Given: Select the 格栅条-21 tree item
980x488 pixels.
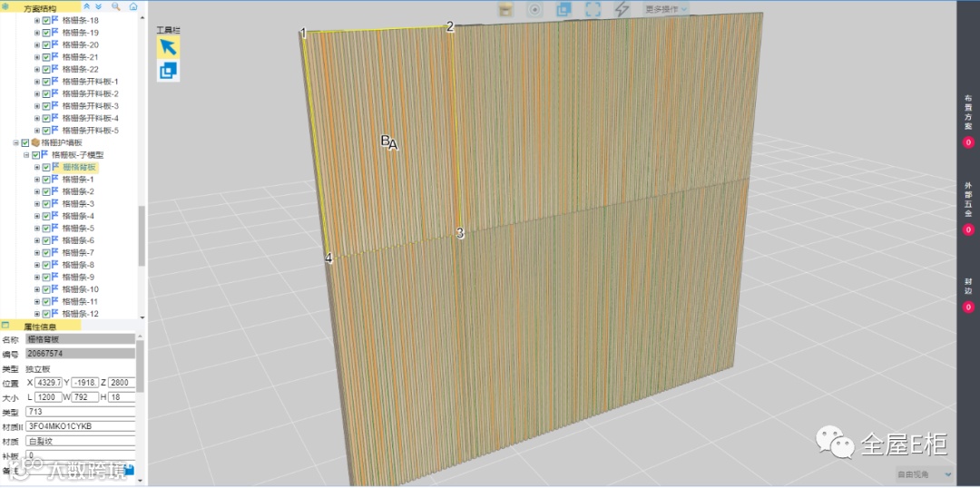Looking at the screenshot, I should [x=81, y=57].
